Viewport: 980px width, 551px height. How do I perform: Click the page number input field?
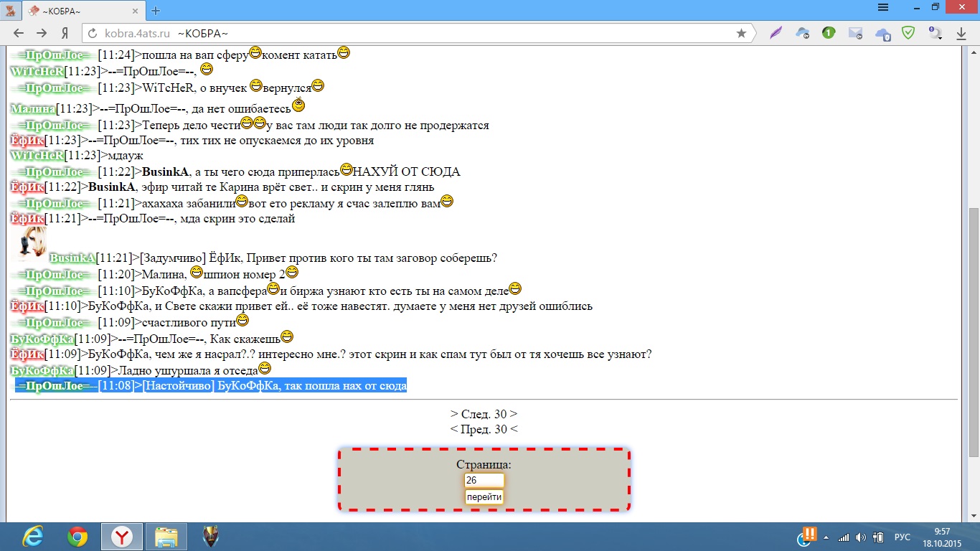[484, 480]
